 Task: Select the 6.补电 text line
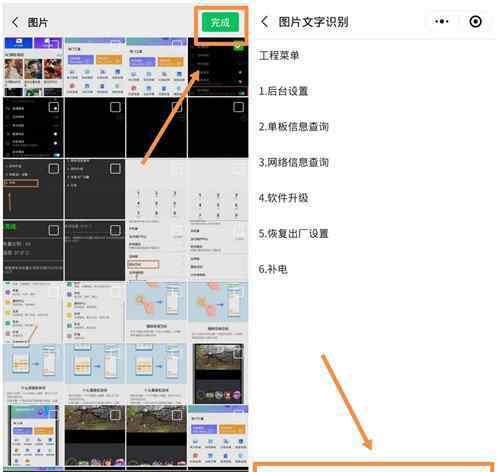point(273,269)
